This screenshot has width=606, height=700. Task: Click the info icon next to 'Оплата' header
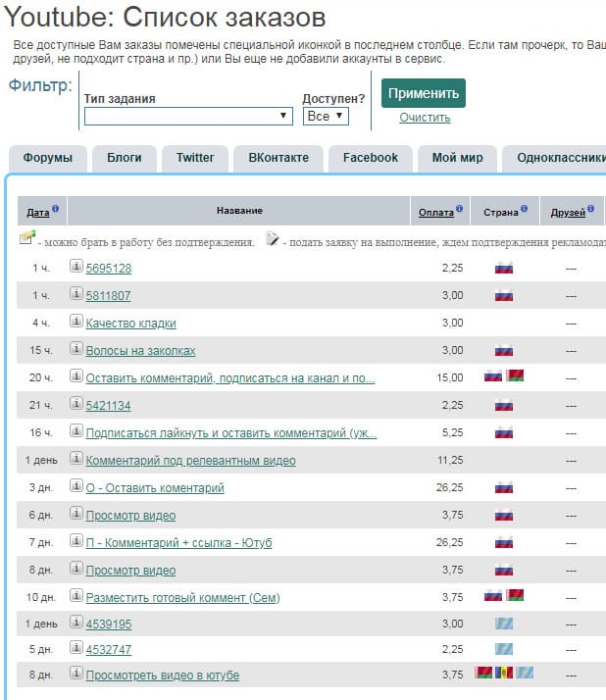(x=460, y=209)
